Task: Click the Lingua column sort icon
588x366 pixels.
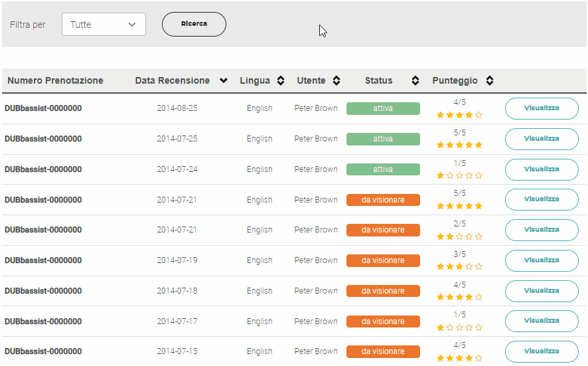Action: click(x=281, y=81)
